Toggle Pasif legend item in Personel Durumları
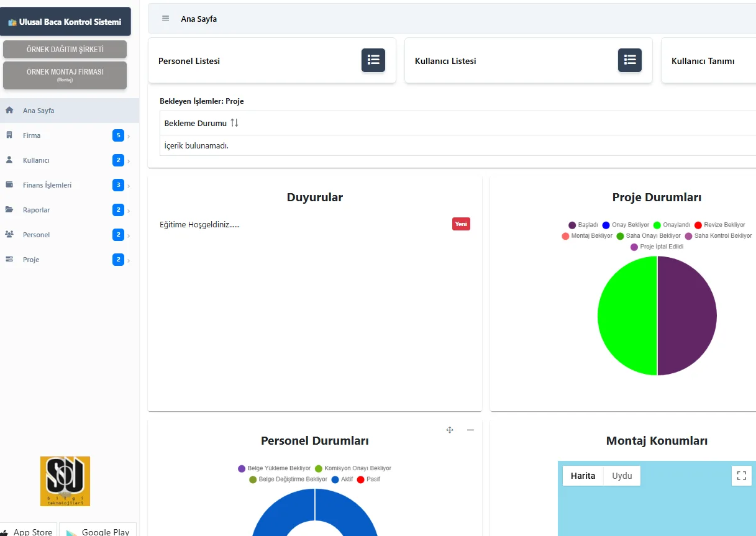The height and width of the screenshot is (536, 756). click(x=368, y=479)
